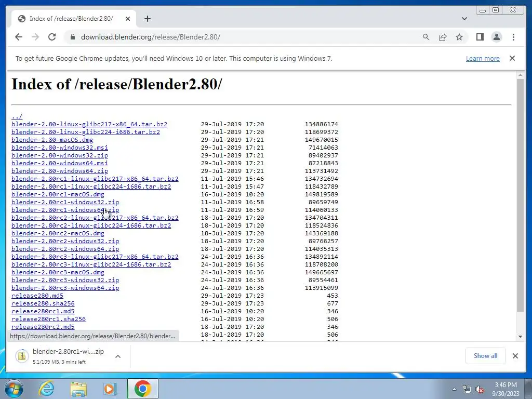Screen dimensions: 532x399
Task: Go to the parent directory ../ link
Action: coord(17,116)
